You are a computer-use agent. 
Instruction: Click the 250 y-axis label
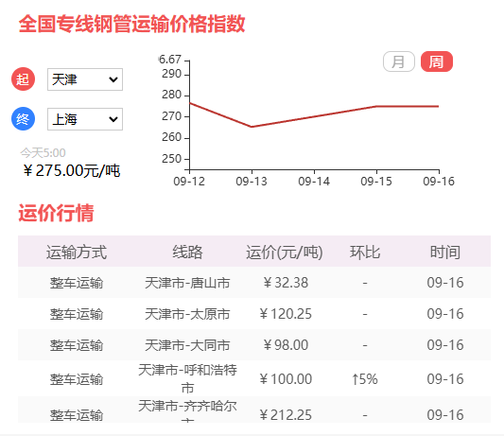171,159
